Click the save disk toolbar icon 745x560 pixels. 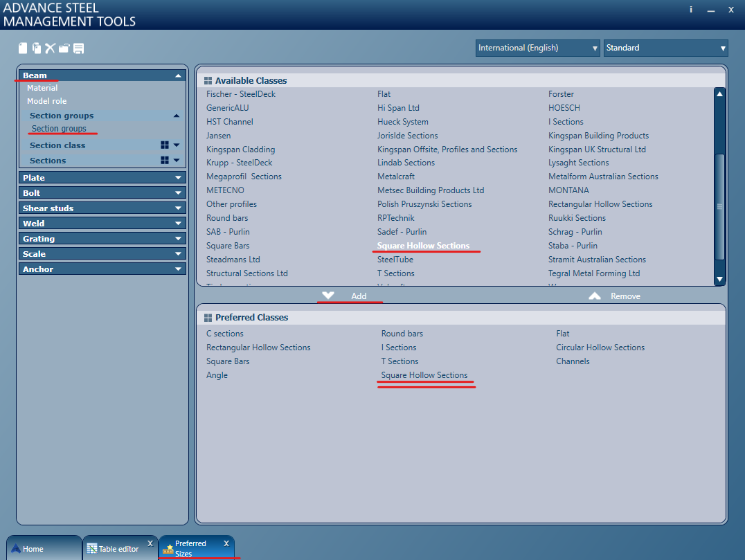click(x=79, y=48)
